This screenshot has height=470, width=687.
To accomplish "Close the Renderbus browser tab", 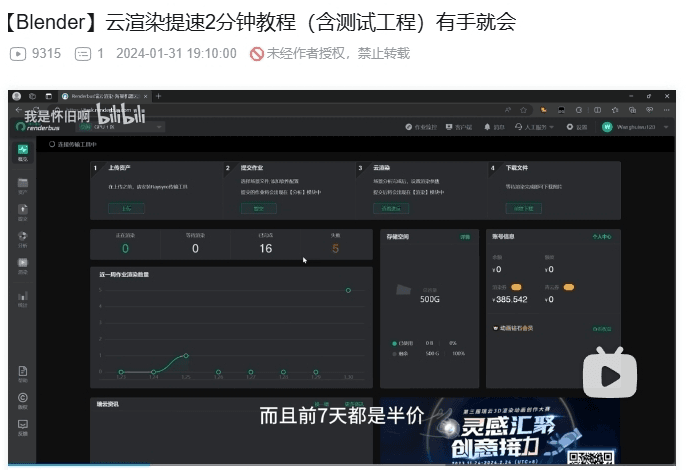I will [145, 96].
